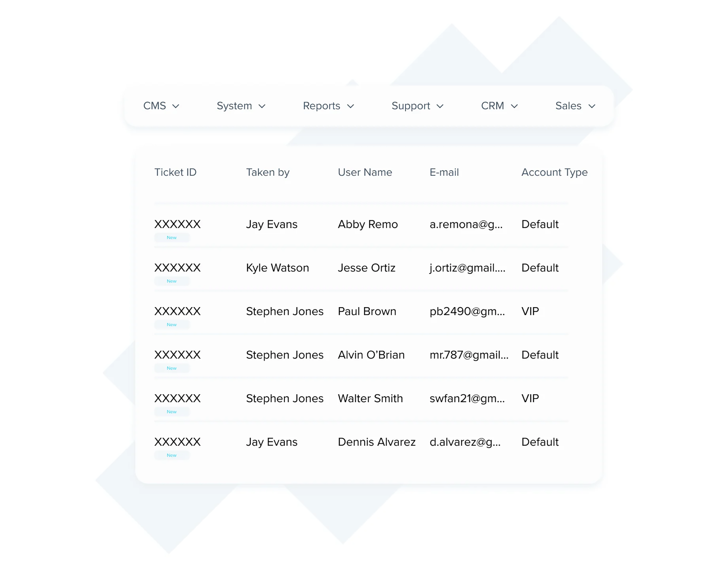
Task: Select the VIP account type for Paul Brown
Action: pos(530,311)
